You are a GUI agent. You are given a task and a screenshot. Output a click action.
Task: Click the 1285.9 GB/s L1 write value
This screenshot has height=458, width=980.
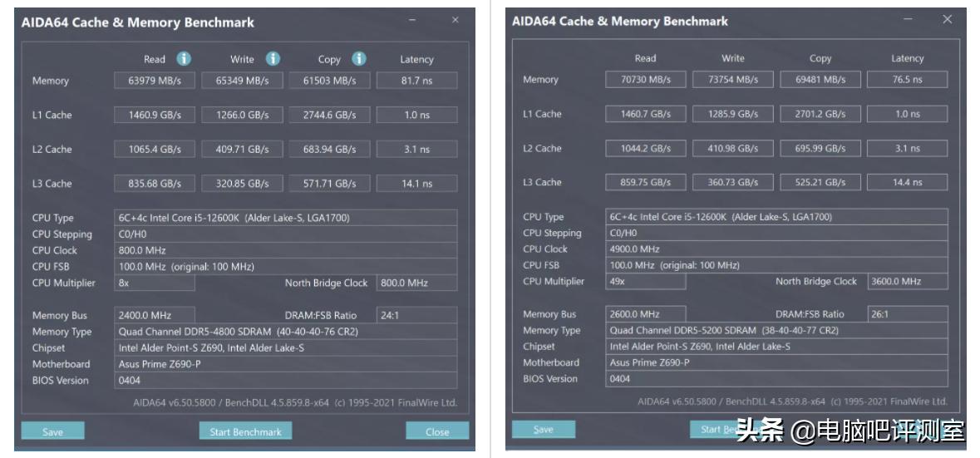[x=733, y=114]
